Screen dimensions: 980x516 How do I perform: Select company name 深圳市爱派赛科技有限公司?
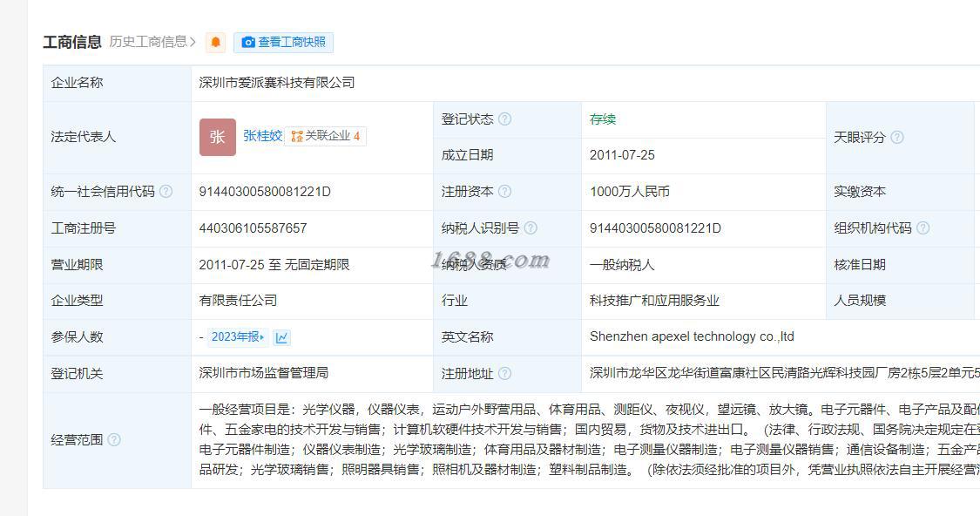277,83
